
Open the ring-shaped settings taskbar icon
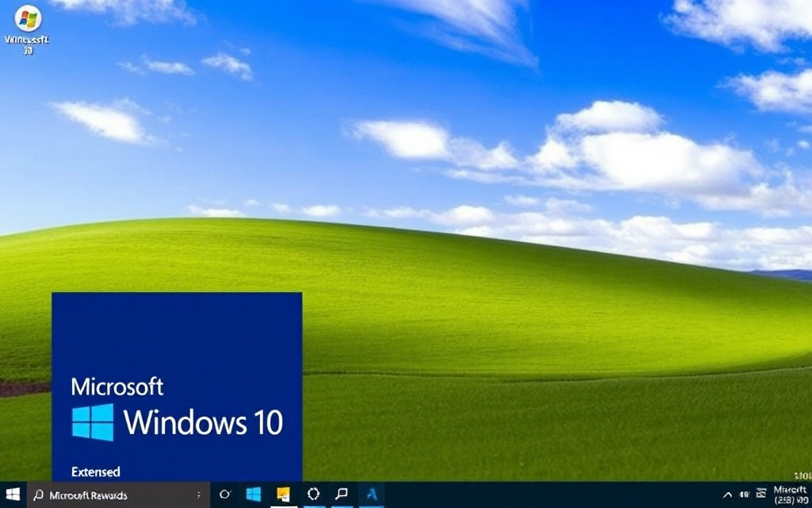click(313, 494)
